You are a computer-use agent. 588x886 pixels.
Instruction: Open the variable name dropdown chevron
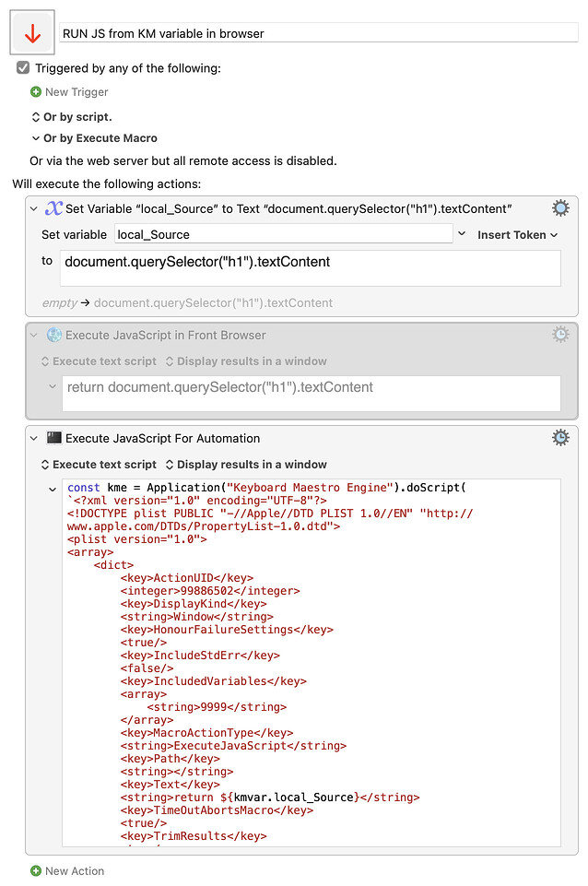point(462,233)
